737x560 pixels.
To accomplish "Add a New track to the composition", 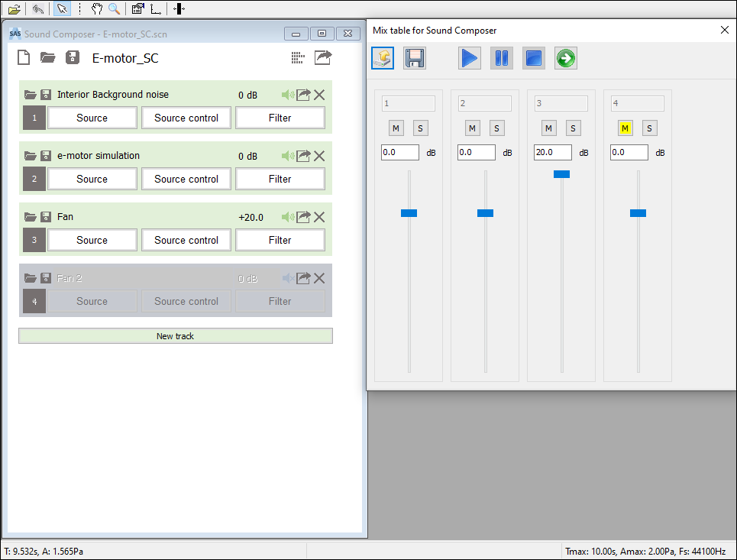I will pos(176,335).
